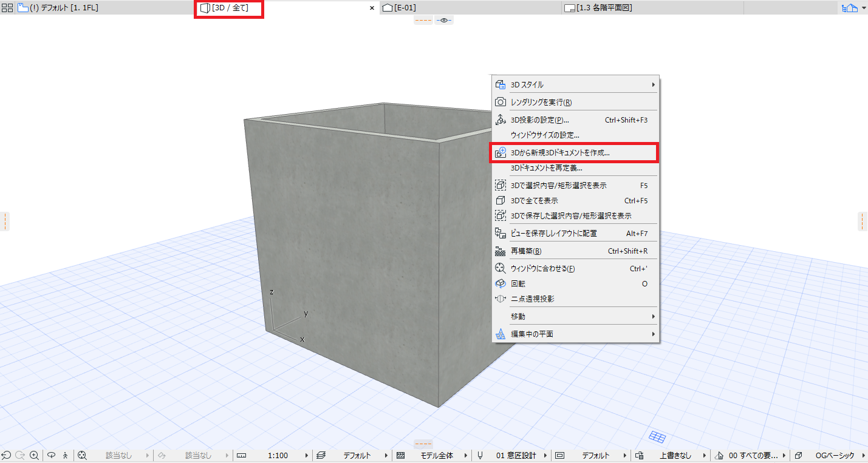Viewport: 868px width, 463px height.
Task: Toggle the eye visibility handle at top
Action: click(x=444, y=20)
